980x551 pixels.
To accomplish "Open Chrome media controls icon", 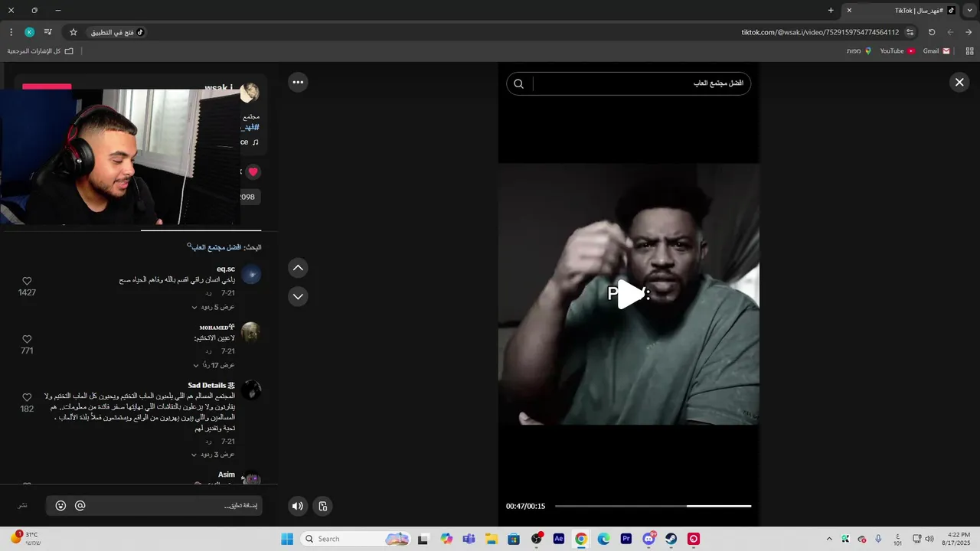I will 48,32.
